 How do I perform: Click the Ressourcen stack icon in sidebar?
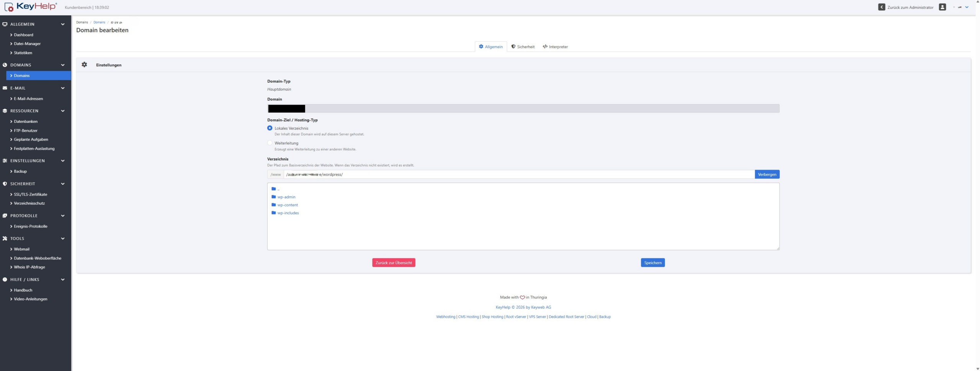(5, 111)
